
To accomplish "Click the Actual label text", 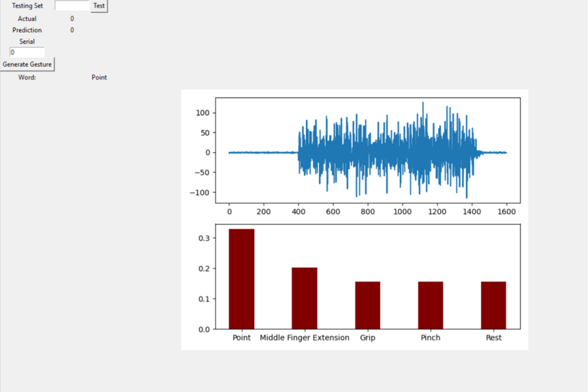I will (x=27, y=19).
